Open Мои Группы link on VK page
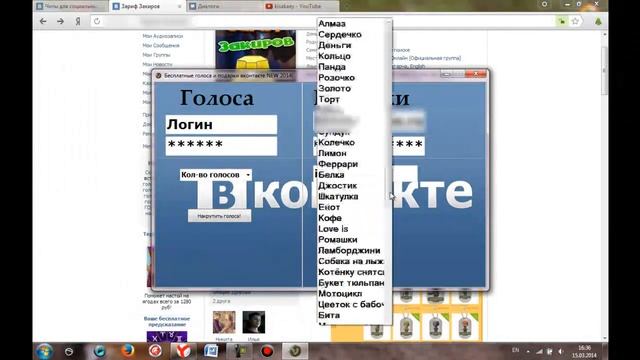Screen dimensions: 640x360 pyautogui.click(x=156, y=55)
